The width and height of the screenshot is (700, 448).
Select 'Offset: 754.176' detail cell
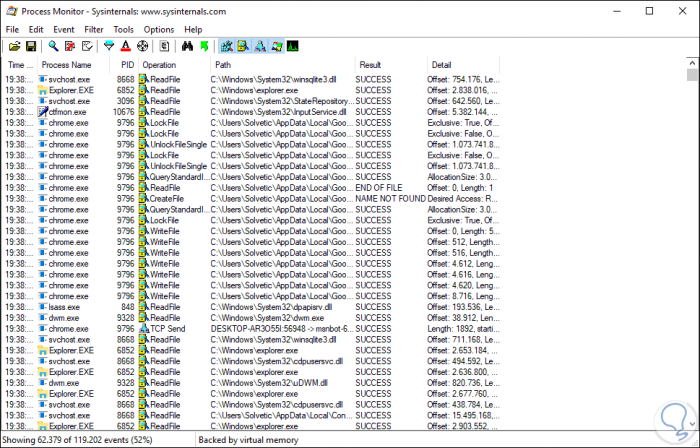tap(463, 79)
